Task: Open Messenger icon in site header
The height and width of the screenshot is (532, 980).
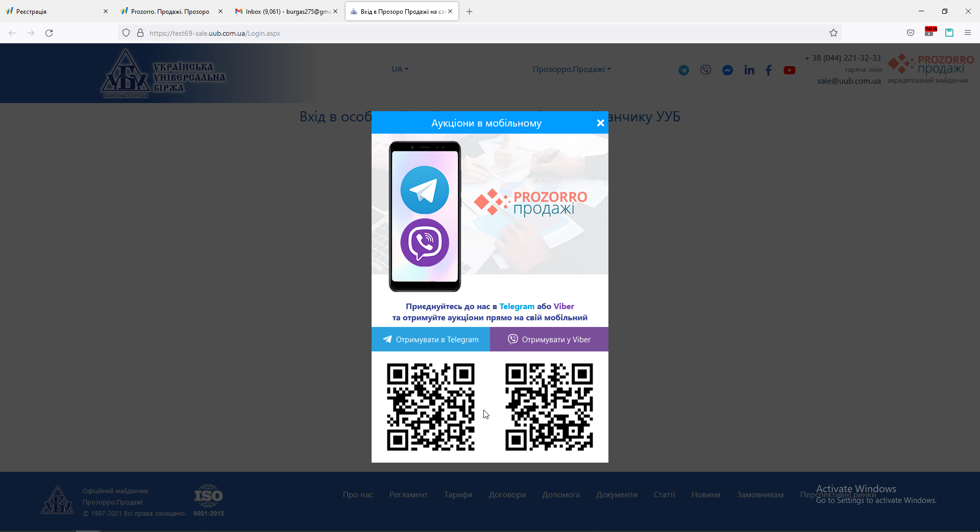Action: (x=727, y=70)
